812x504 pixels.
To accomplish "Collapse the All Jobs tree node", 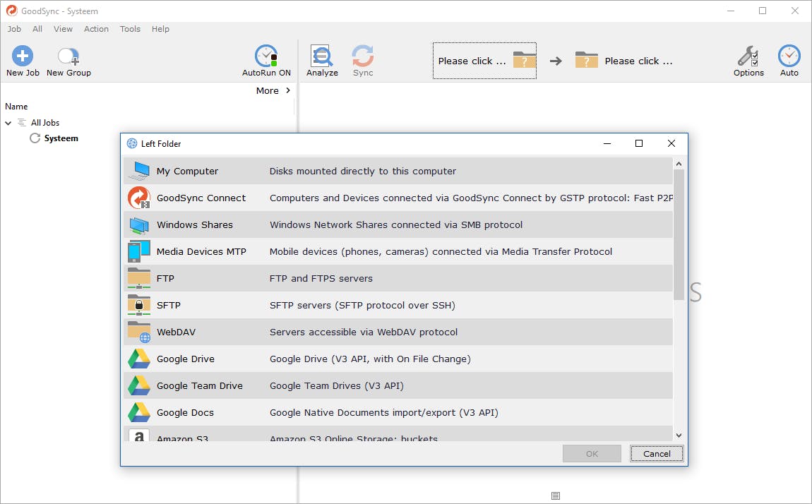I will (8, 123).
